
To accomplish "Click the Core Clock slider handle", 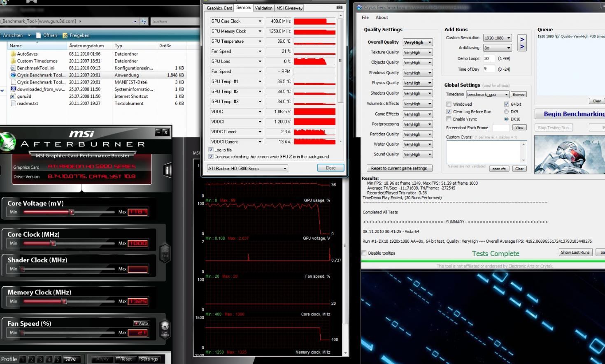I will coord(53,243).
